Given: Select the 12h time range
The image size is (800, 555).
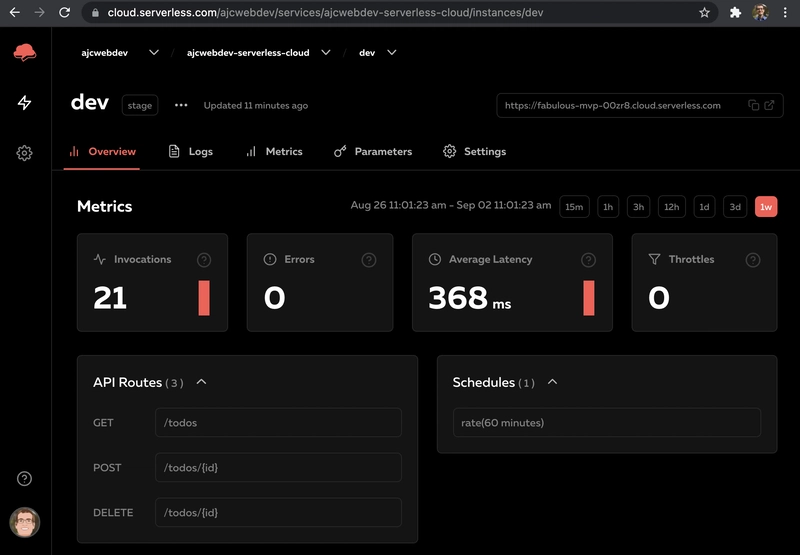Looking at the screenshot, I should click(671, 207).
